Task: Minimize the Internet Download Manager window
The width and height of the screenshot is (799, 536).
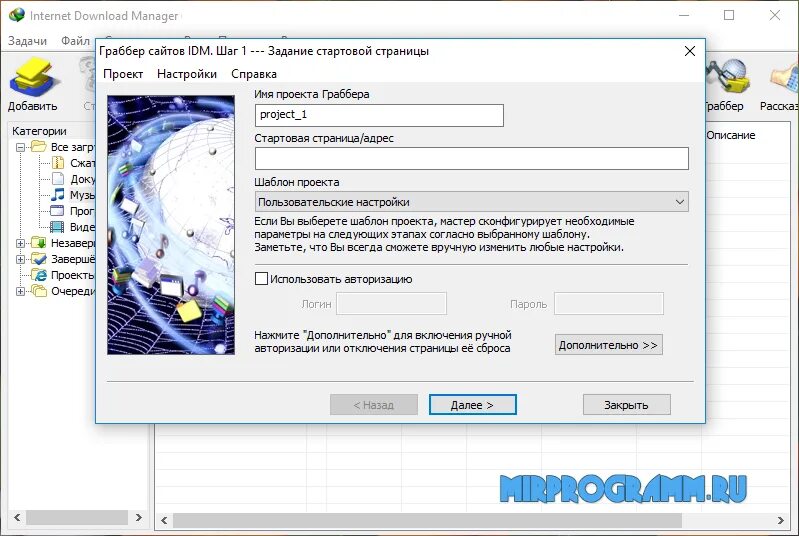Action: click(x=684, y=15)
